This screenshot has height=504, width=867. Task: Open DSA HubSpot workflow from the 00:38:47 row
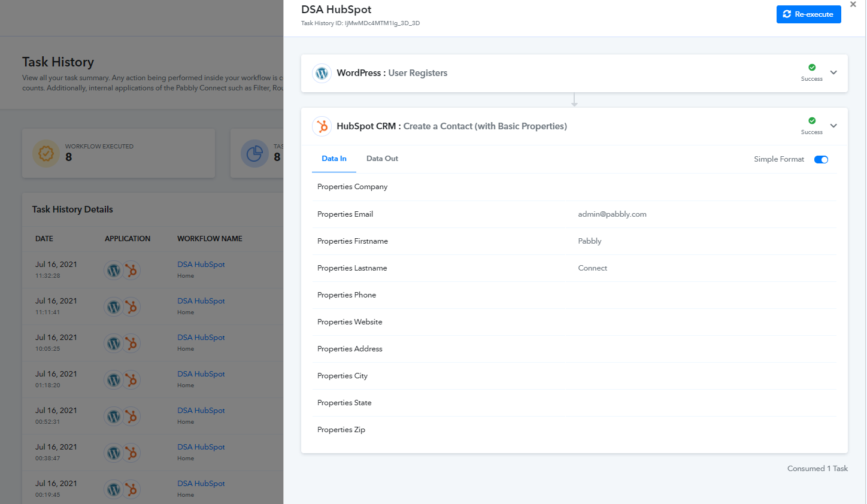(x=201, y=447)
